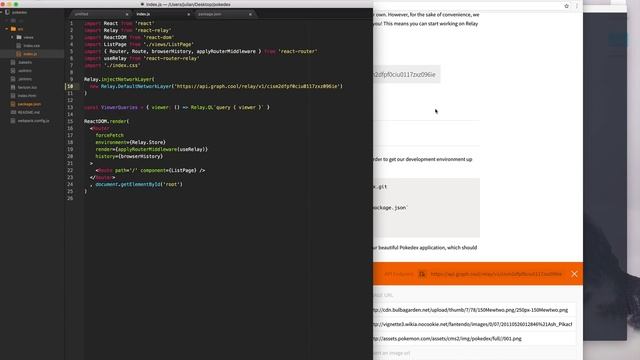Click document.getElementById('root') in the editor
640x360 pixels.
click(139, 184)
